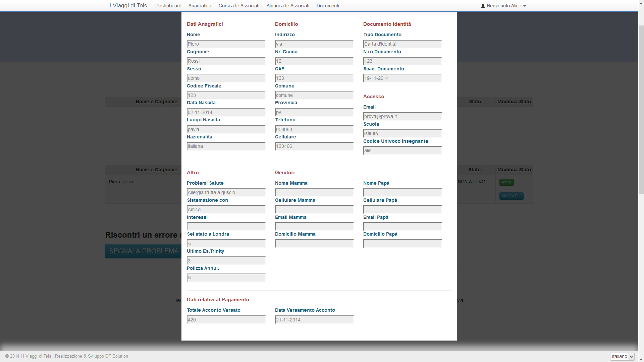Open the Dashoboard menu item
644x362 pixels.
tap(168, 6)
